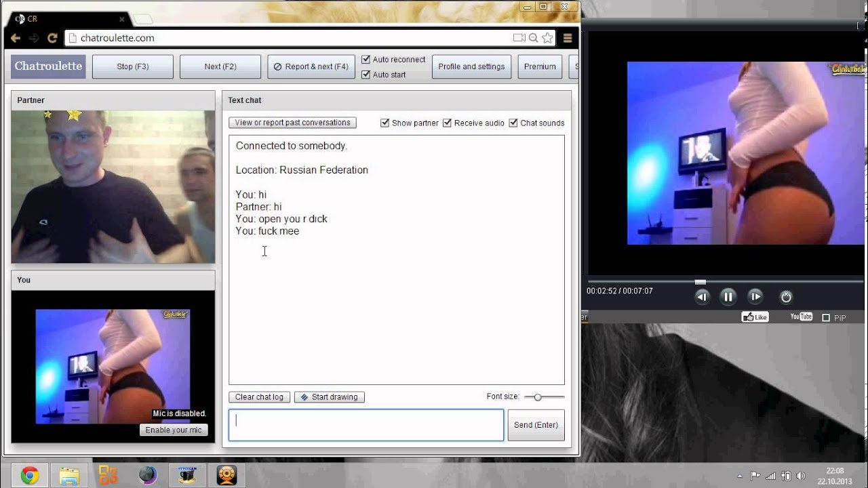
Task: Step backward in the video player
Action: click(702, 297)
